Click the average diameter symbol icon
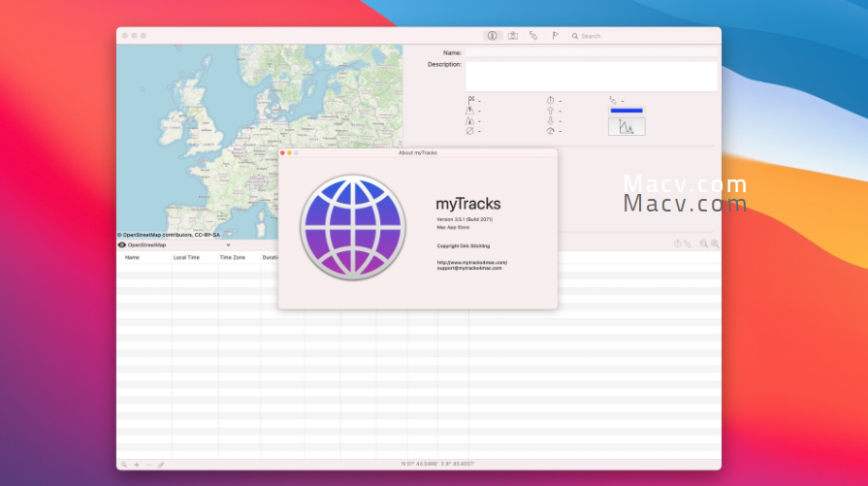Image resolution: width=868 pixels, height=486 pixels. pos(470,131)
